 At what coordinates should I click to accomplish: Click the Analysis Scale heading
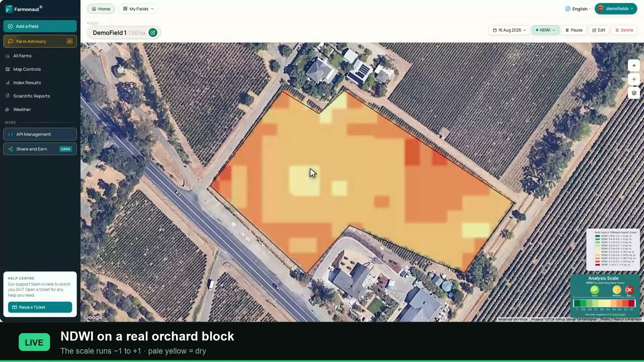pyautogui.click(x=603, y=278)
